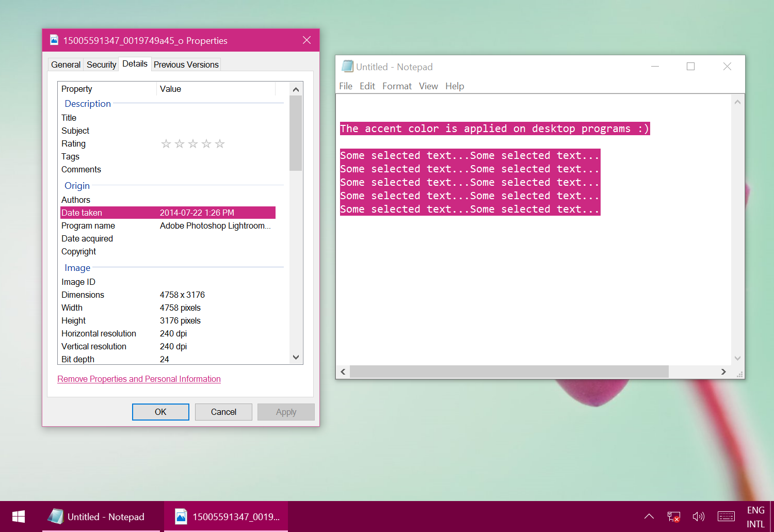Image resolution: width=774 pixels, height=532 pixels.
Task: Click the Notepad icon in title bar
Action: click(347, 67)
